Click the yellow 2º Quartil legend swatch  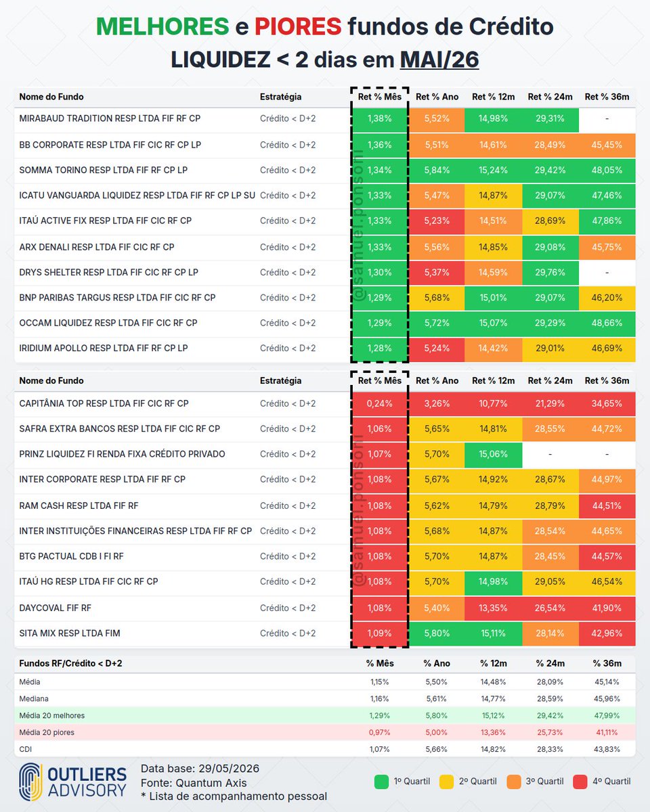448,782
